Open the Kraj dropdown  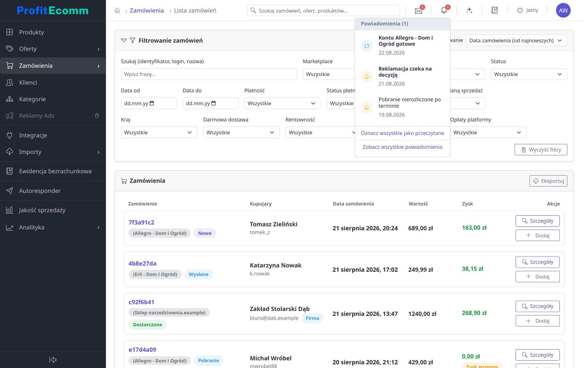(x=159, y=132)
